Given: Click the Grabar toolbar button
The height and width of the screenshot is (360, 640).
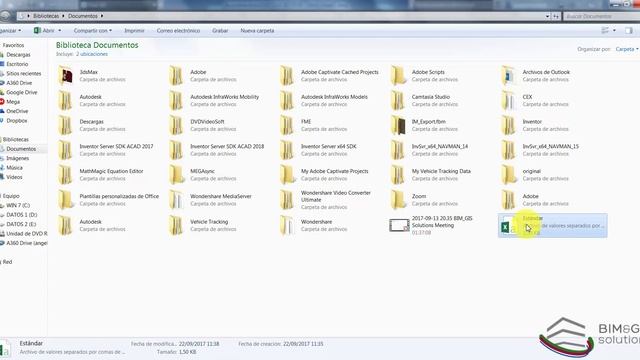Looking at the screenshot, I should (x=220, y=31).
